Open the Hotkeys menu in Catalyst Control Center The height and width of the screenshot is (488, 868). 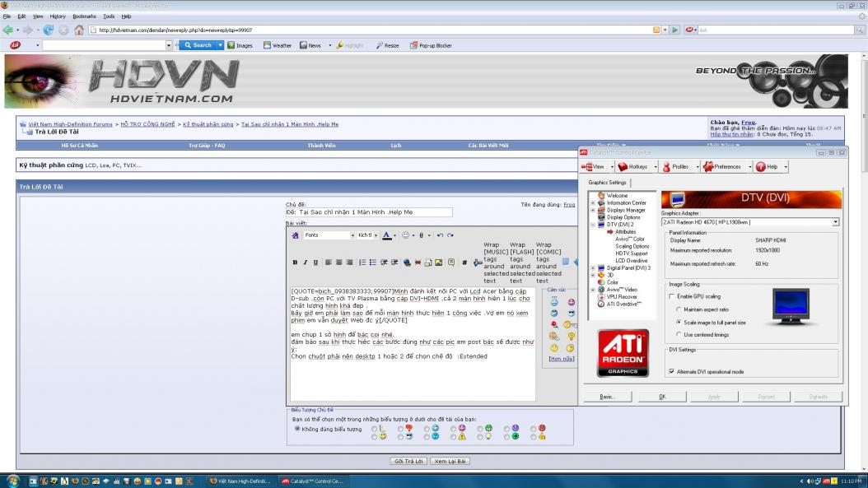[x=637, y=166]
